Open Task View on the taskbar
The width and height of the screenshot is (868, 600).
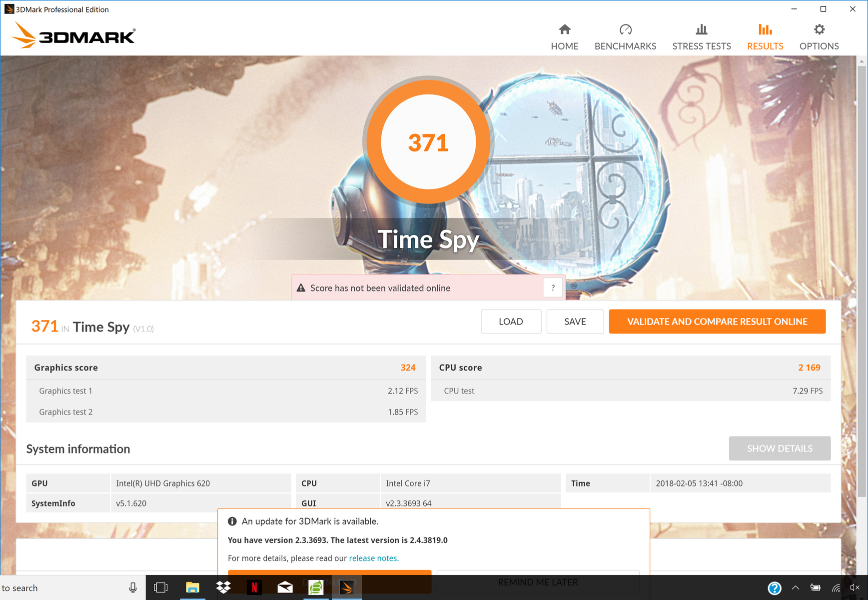[x=161, y=587]
